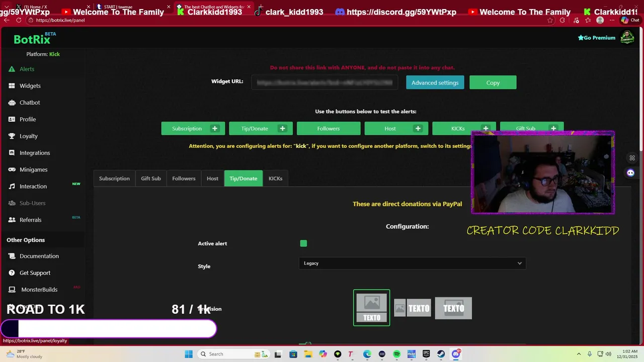Click the blurred Widget URL field
This screenshot has height=362, width=644.
[325, 82]
